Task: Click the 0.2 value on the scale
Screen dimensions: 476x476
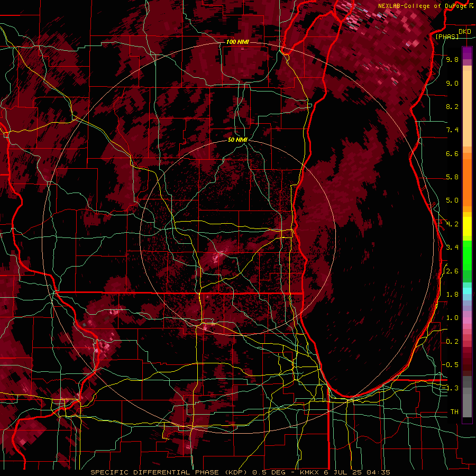Action: 452,342
